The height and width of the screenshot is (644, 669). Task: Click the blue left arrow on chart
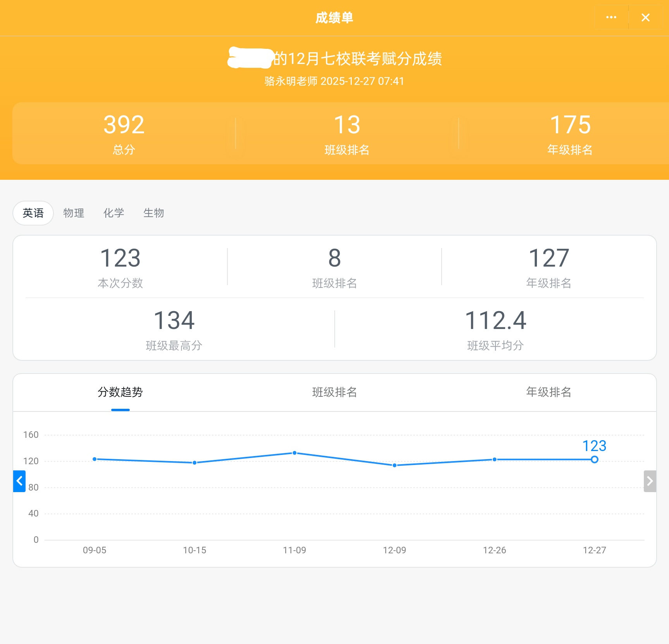tap(19, 481)
